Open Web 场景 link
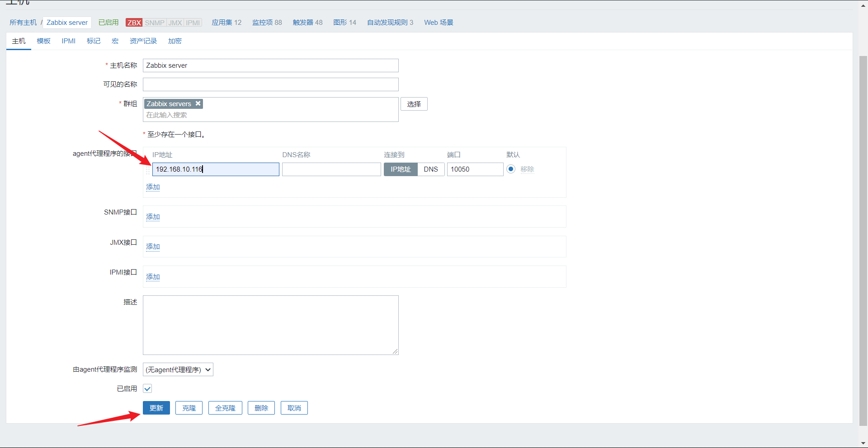This screenshot has width=868, height=448. click(439, 23)
